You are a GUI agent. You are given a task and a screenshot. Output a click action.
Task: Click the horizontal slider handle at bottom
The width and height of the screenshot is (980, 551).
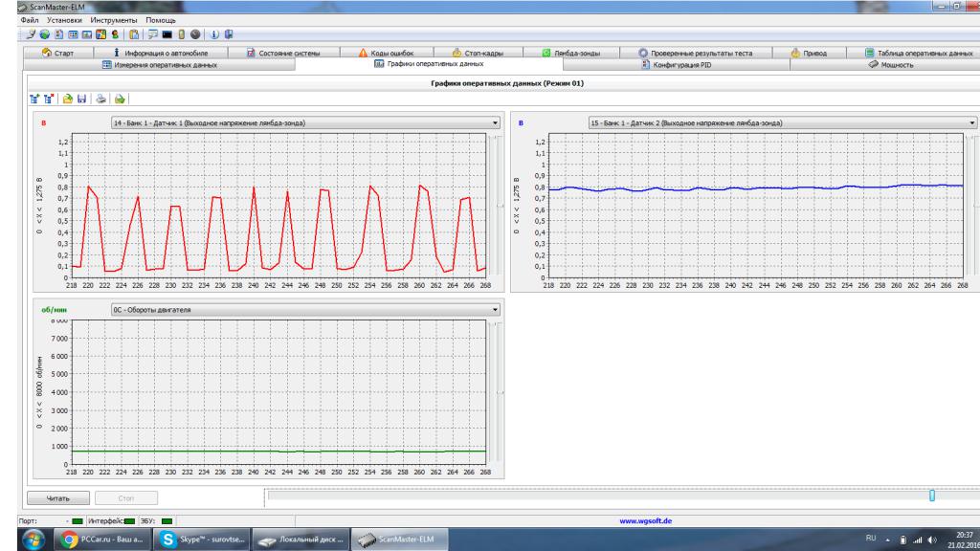pos(931,495)
